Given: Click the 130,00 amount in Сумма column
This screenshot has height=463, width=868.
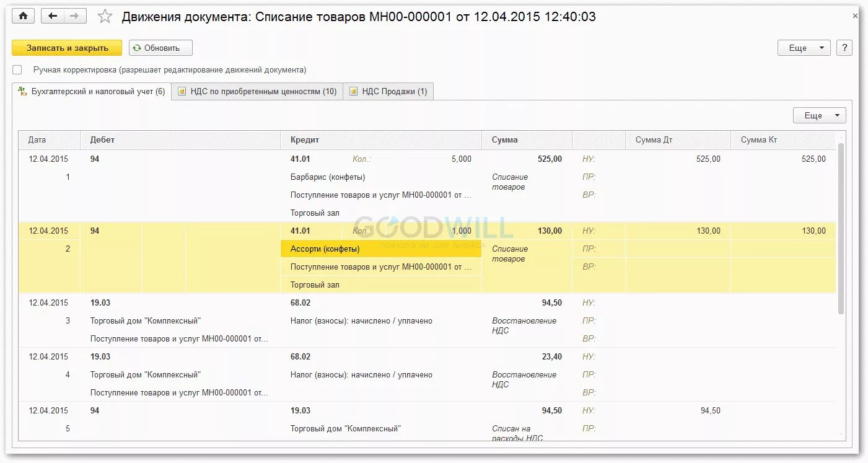Looking at the screenshot, I should click(x=550, y=231).
